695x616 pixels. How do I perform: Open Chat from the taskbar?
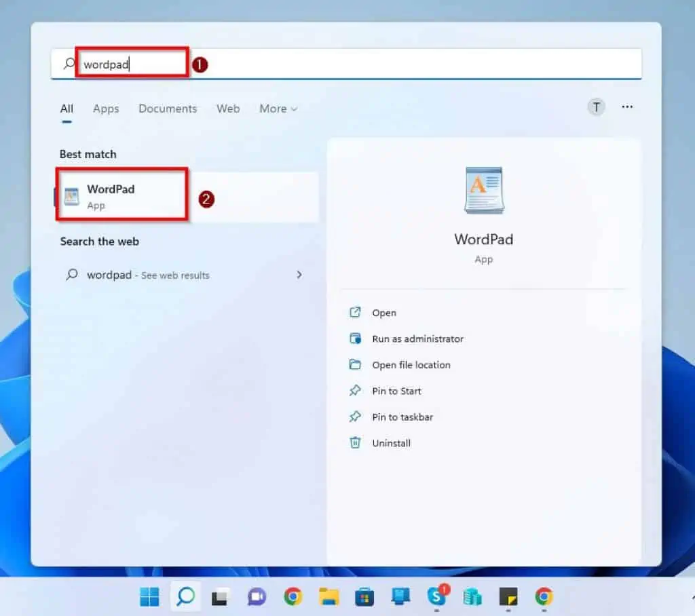click(256, 597)
